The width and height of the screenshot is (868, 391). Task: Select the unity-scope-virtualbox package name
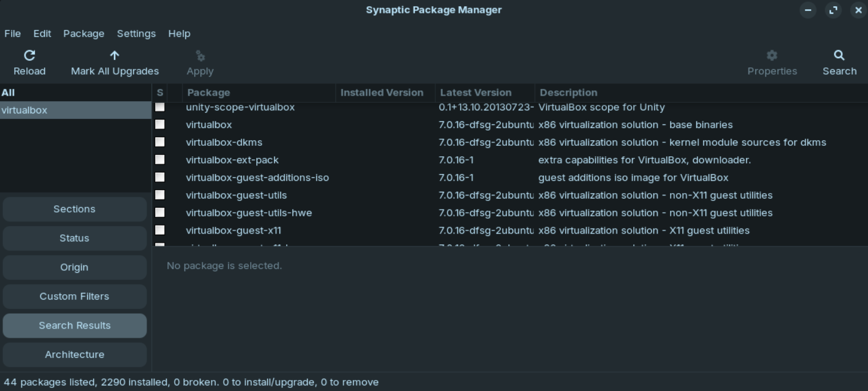click(240, 107)
